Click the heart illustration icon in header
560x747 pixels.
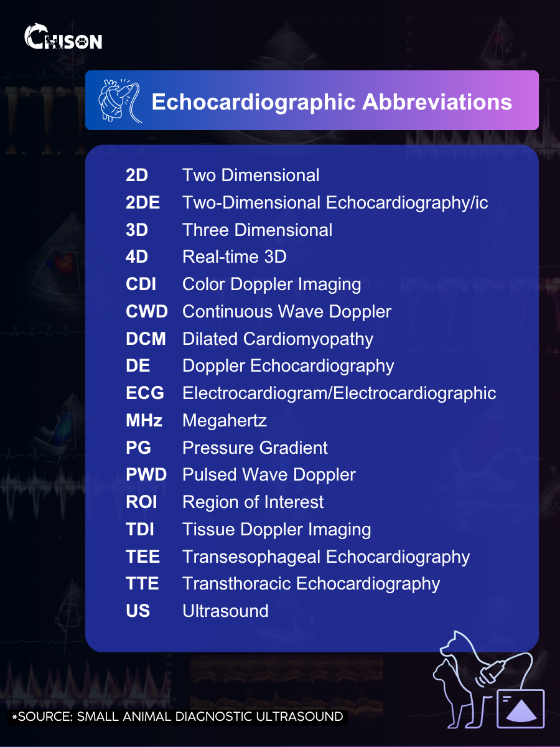pyautogui.click(x=120, y=100)
